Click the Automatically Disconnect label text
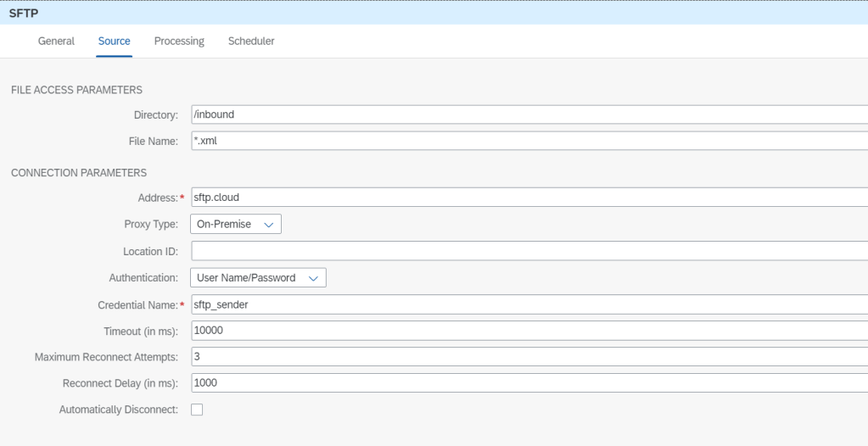Screen dimensions: 868x446 [x=118, y=410]
